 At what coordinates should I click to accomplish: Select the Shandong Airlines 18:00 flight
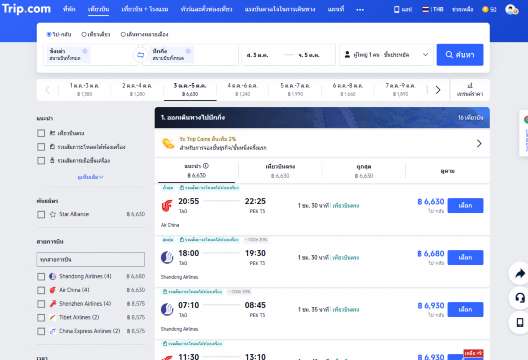pos(465,257)
